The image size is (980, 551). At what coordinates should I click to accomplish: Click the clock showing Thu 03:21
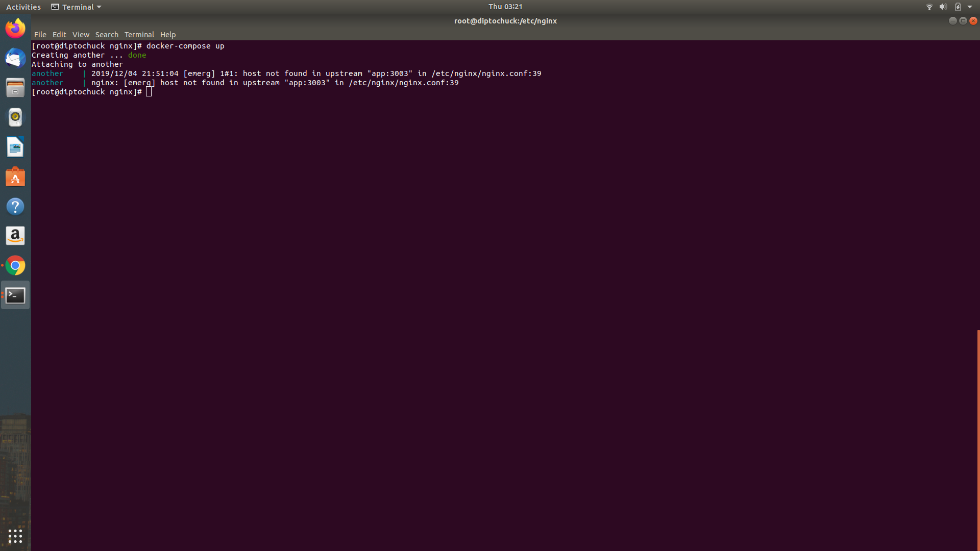click(505, 7)
